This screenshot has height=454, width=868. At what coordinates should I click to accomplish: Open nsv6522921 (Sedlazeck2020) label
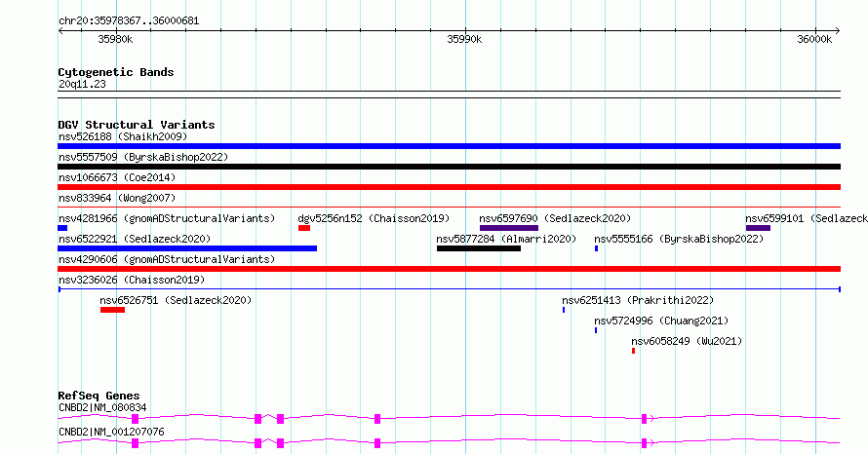click(135, 239)
